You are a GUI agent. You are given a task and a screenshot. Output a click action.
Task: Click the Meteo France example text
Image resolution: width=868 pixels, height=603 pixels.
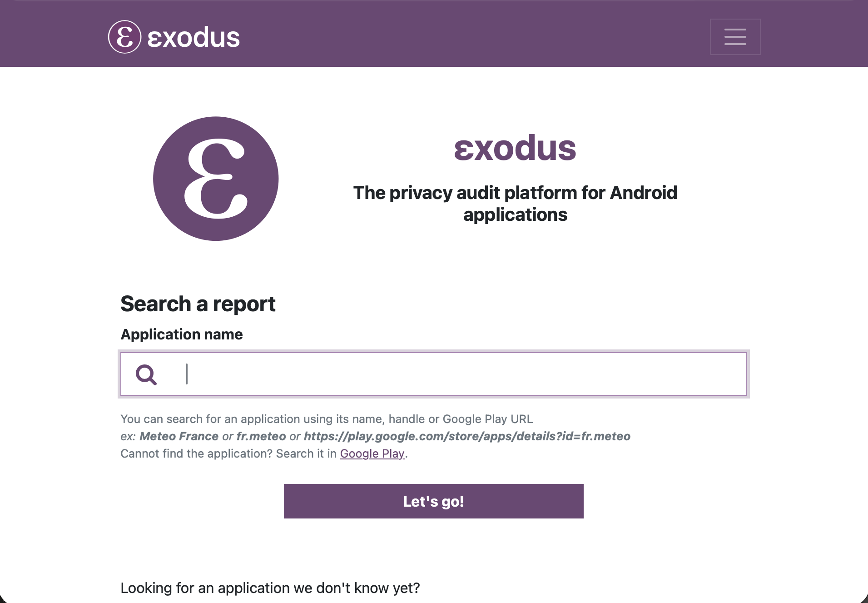pos(179,436)
